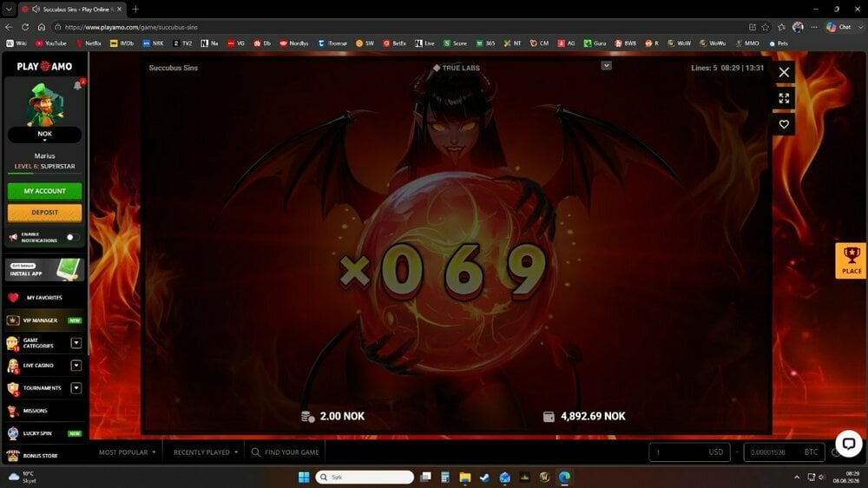Screen dimensions: 868x488
Task: Open the notifications bell in the sidebar
Action: 77,85
